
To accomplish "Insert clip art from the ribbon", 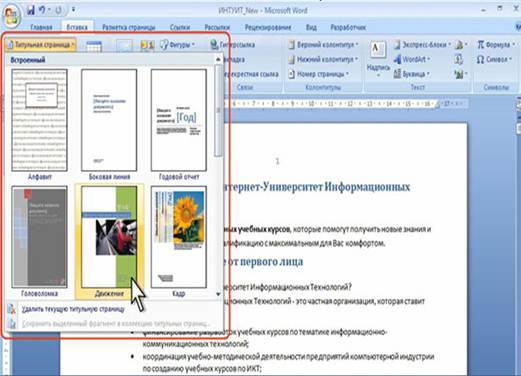I will (x=147, y=45).
